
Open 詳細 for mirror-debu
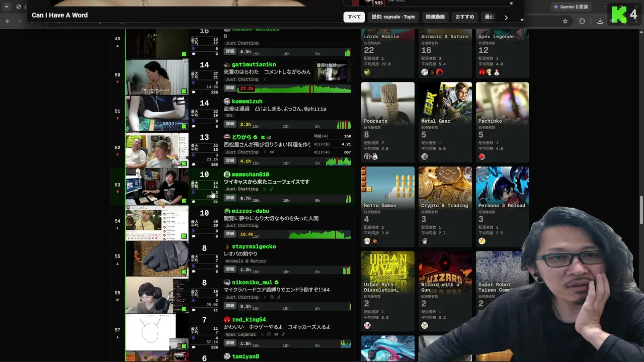point(230,234)
